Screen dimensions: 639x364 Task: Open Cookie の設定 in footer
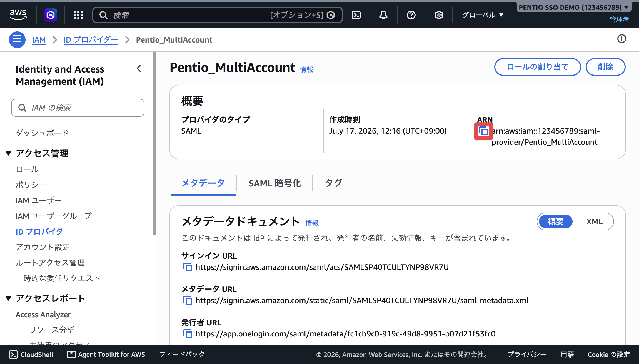tap(609, 355)
